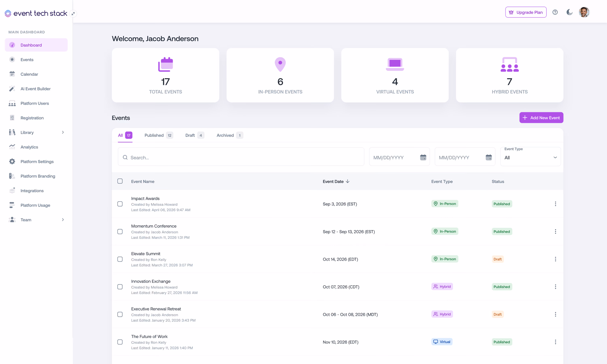Click the search magnifier icon
The width and height of the screenshot is (607, 364).
pos(125,157)
